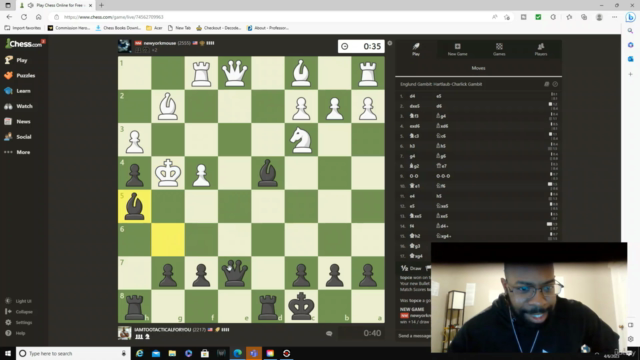The height and width of the screenshot is (360, 640).
Task: Click the board settings gear icon
Action: [x=390, y=43]
